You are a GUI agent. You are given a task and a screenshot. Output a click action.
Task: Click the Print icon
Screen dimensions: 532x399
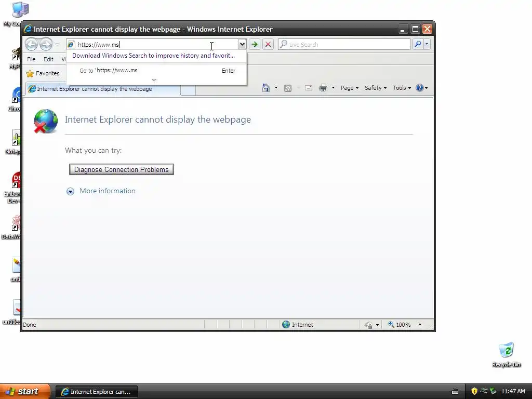(323, 88)
